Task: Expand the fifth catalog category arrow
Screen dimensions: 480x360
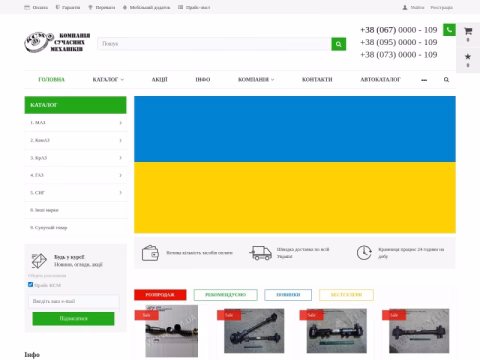Action: 121,193
